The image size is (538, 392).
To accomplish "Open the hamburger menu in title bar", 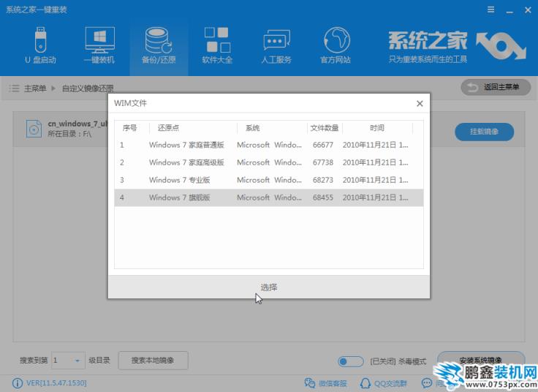I will pyautogui.click(x=491, y=10).
